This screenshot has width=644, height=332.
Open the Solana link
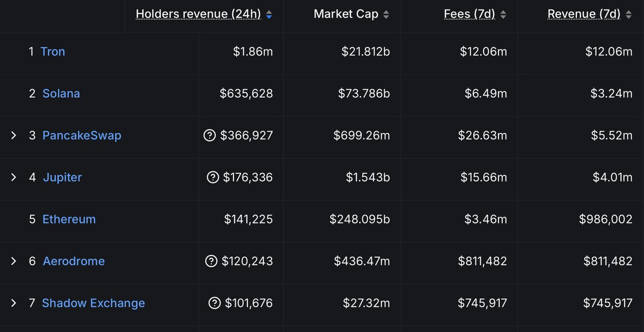tap(61, 93)
